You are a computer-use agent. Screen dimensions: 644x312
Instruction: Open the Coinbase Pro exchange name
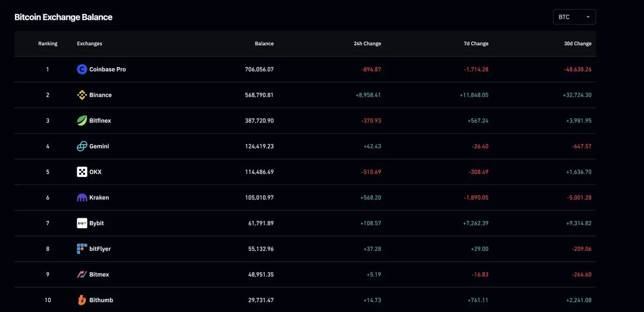[108, 69]
